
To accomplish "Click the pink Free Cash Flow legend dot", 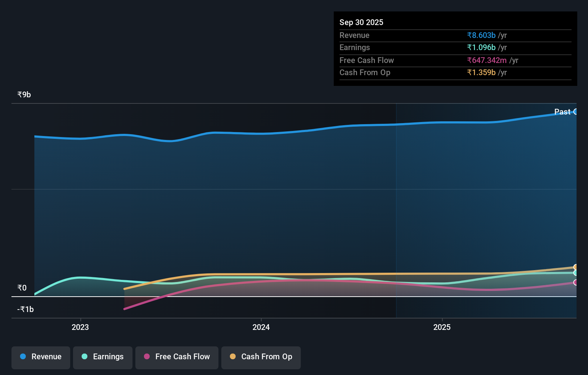I will click(x=146, y=356).
